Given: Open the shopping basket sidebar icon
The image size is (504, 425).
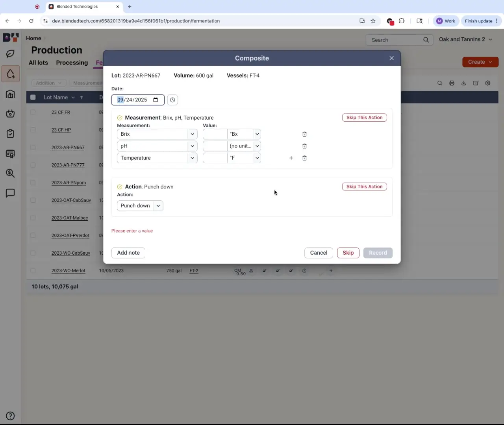Looking at the screenshot, I should [x=10, y=114].
